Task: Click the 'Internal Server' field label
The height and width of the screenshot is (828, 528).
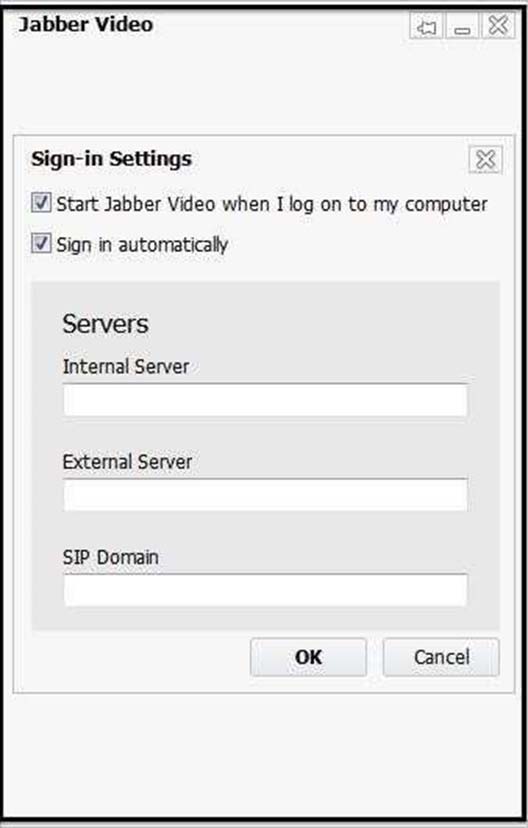Action: [126, 366]
